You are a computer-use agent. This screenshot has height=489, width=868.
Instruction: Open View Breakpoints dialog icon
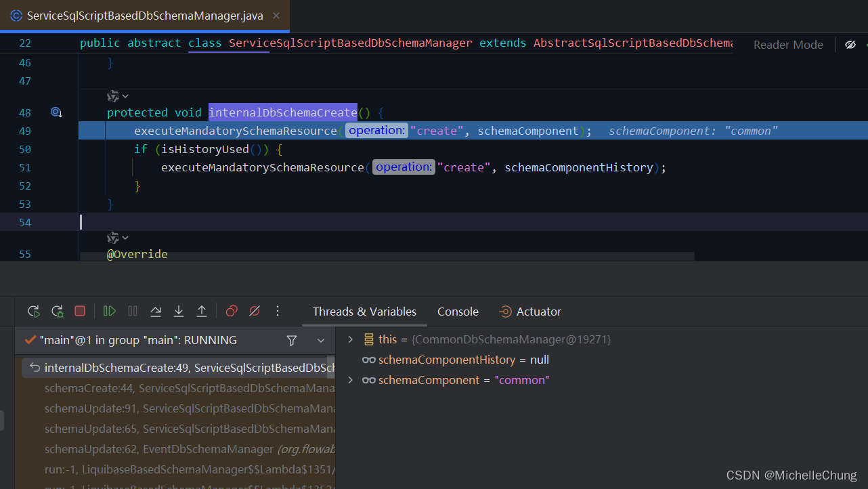point(232,312)
